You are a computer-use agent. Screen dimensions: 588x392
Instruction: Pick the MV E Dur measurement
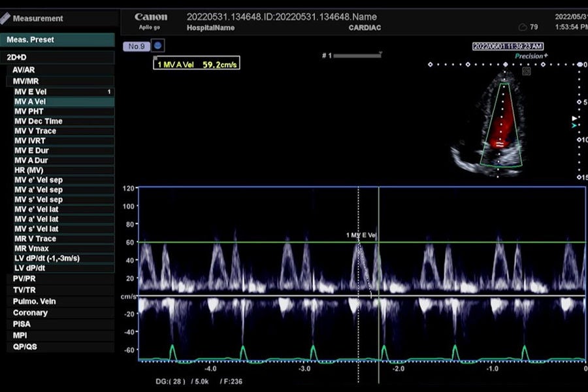pyautogui.click(x=64, y=150)
